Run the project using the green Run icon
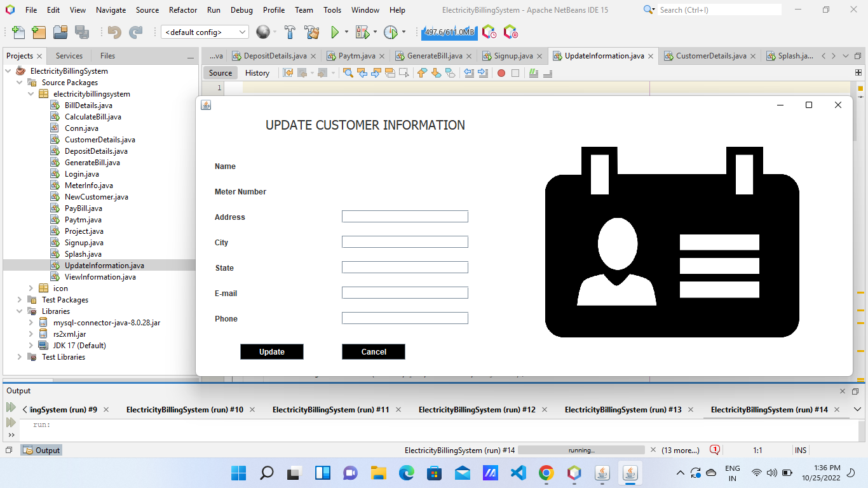Viewport: 868px width, 488px height. click(x=336, y=32)
